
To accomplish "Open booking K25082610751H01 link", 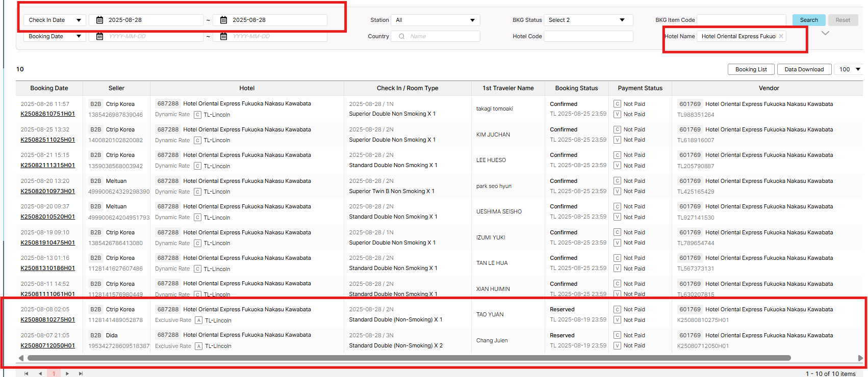I will [47, 114].
